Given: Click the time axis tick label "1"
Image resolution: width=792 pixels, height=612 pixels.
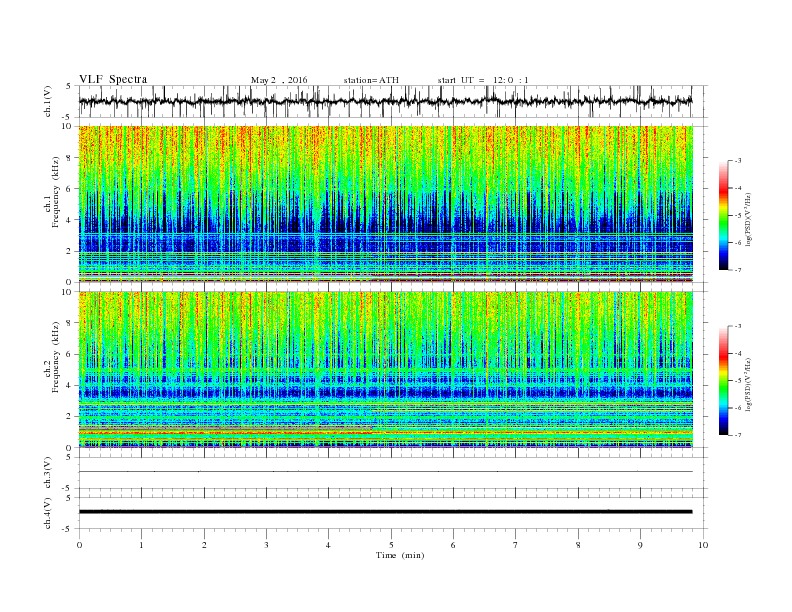Looking at the screenshot, I should pyautogui.click(x=141, y=545).
